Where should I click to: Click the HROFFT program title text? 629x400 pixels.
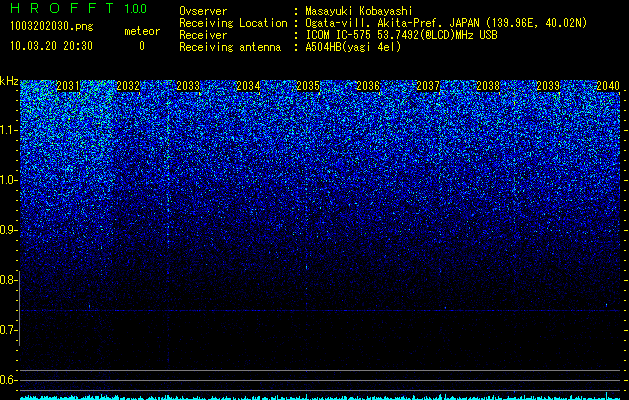pyautogui.click(x=63, y=8)
